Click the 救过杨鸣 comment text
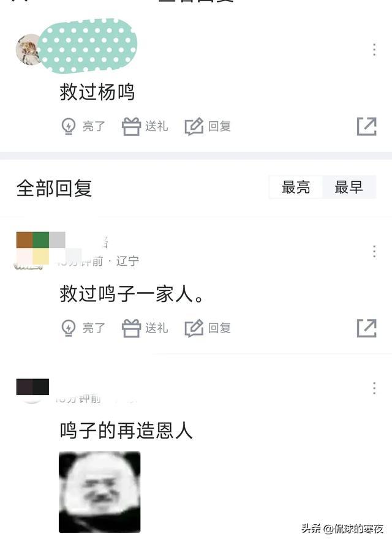The height and width of the screenshot is (542, 392). [x=97, y=92]
